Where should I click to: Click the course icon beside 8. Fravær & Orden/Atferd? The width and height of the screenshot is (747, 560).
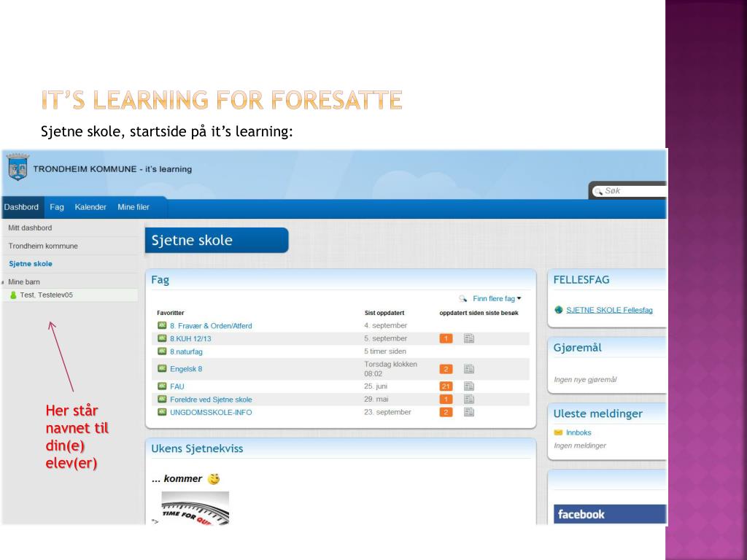(x=162, y=325)
